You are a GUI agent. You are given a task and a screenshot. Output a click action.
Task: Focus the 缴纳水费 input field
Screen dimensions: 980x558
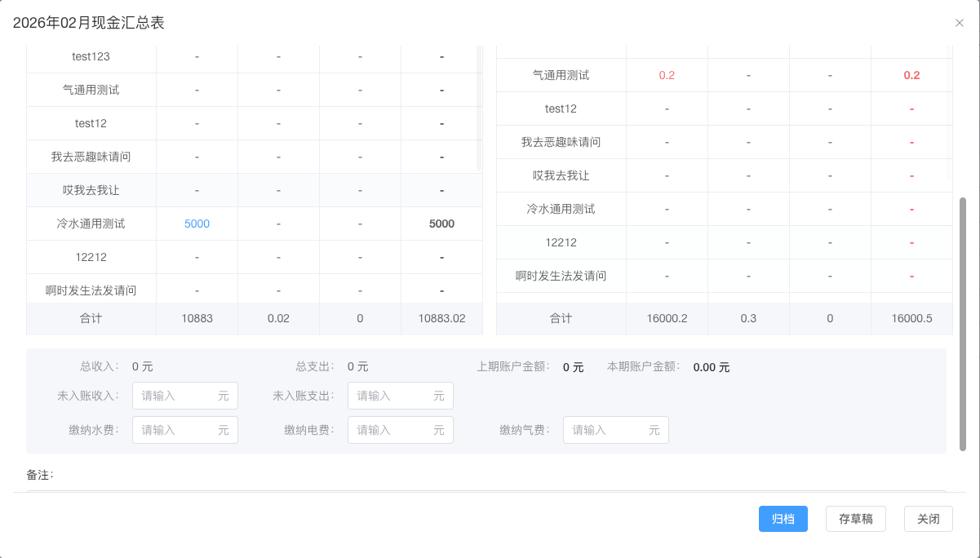[185, 430]
